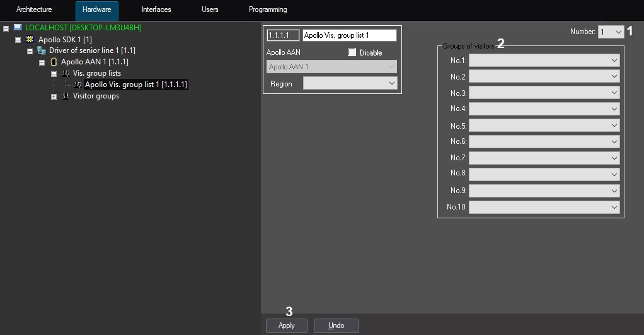Click the Vis. group lists icon
Screen dimensions: 644x335
pos(66,74)
